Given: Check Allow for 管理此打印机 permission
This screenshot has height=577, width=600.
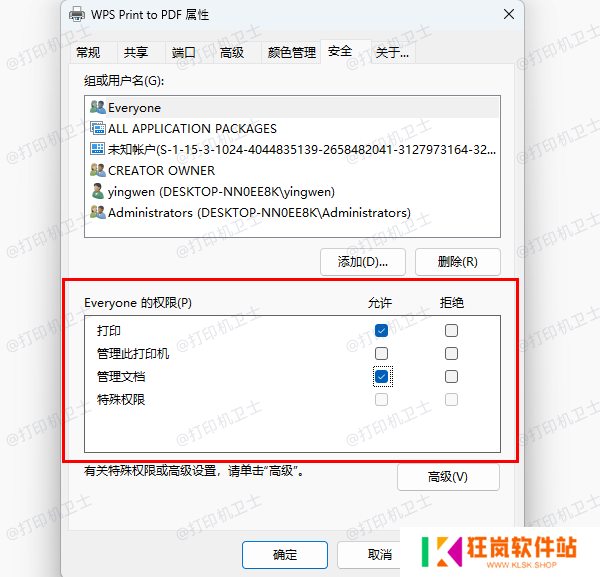Looking at the screenshot, I should [381, 354].
